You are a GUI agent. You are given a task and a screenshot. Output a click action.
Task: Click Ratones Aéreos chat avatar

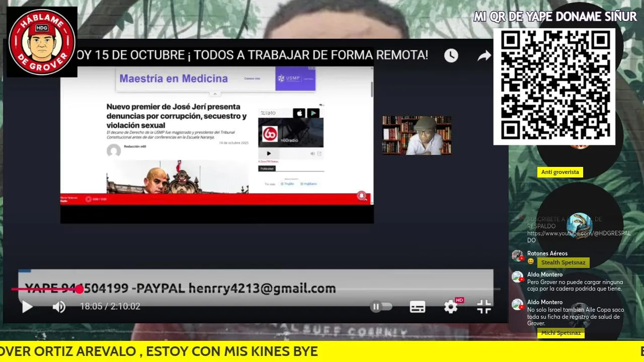tap(517, 256)
